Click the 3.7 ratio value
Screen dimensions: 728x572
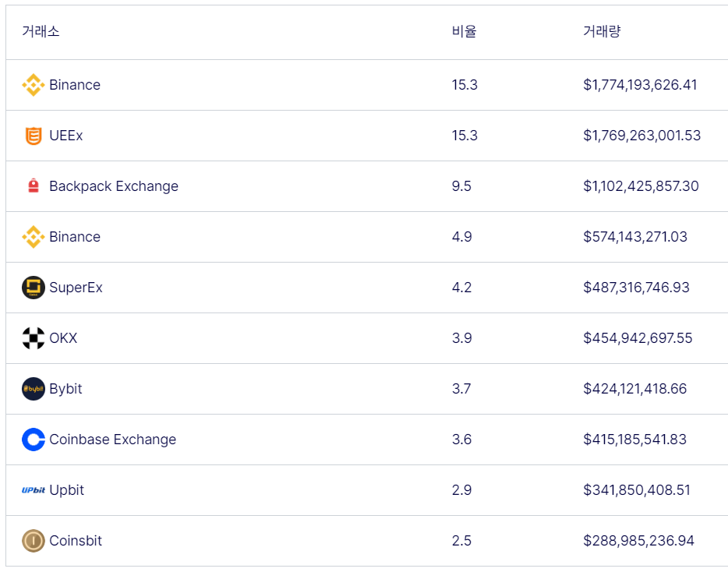(461, 389)
